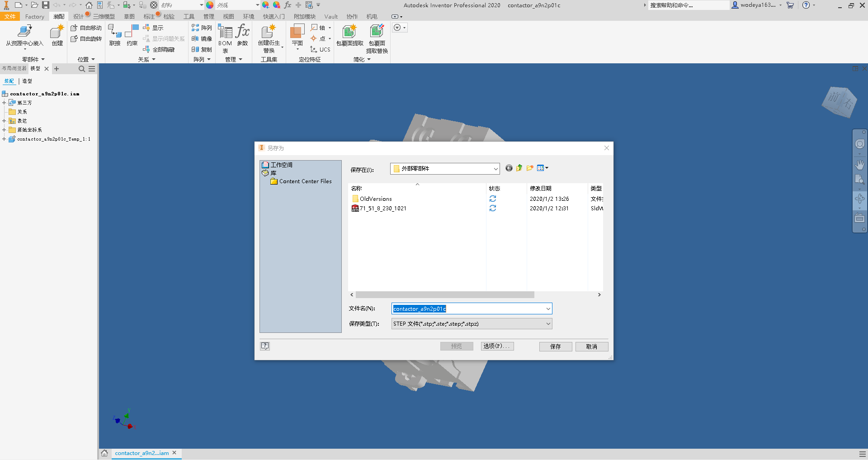Click the Constrain tool icon
This screenshot has width=868, height=460.
(132, 33)
